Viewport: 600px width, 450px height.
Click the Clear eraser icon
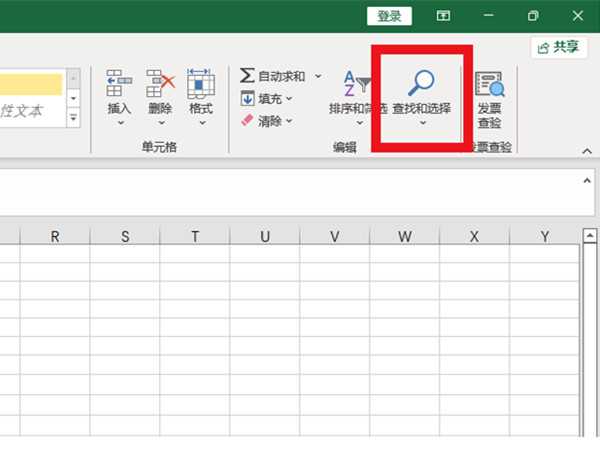[x=247, y=121]
